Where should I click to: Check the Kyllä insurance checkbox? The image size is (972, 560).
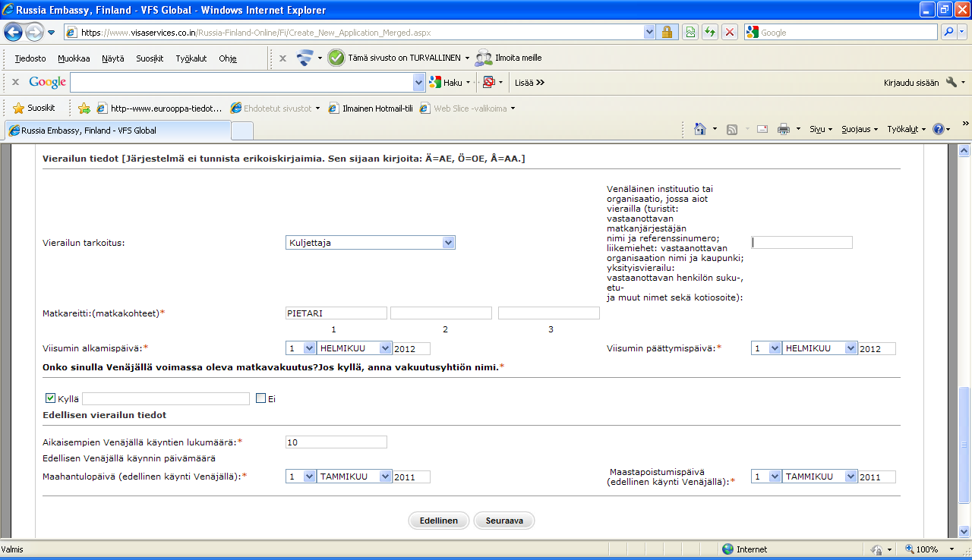51,398
